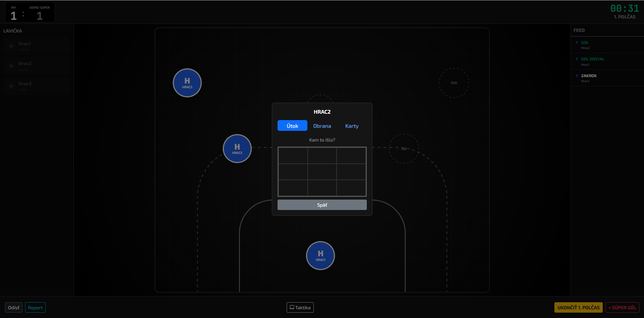Click the match timer display
This screenshot has width=644, height=318.
coord(624,8)
